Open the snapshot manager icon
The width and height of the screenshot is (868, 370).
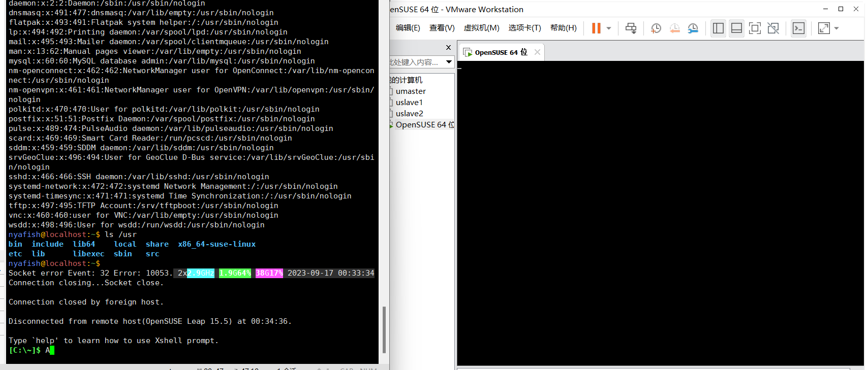pos(693,28)
